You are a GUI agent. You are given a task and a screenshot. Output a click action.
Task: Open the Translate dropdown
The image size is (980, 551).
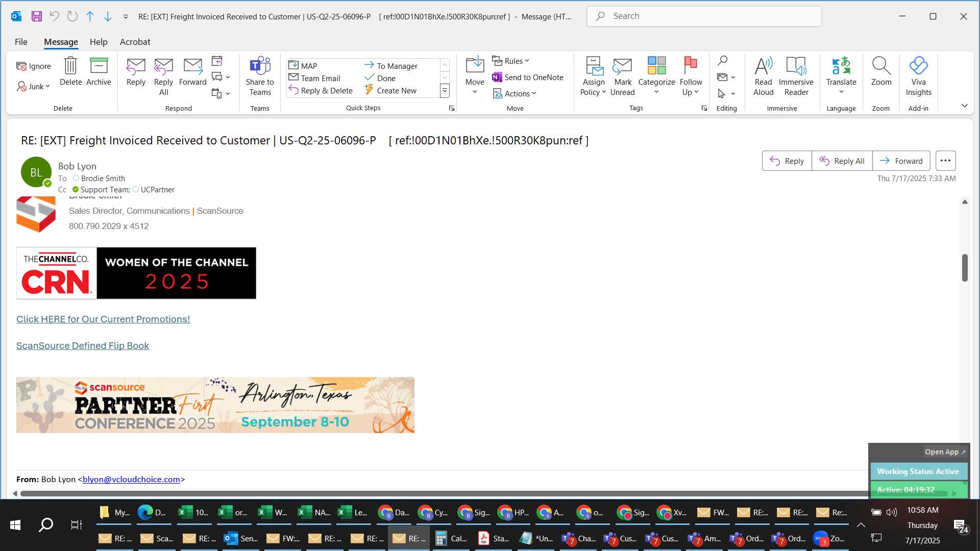841,77
